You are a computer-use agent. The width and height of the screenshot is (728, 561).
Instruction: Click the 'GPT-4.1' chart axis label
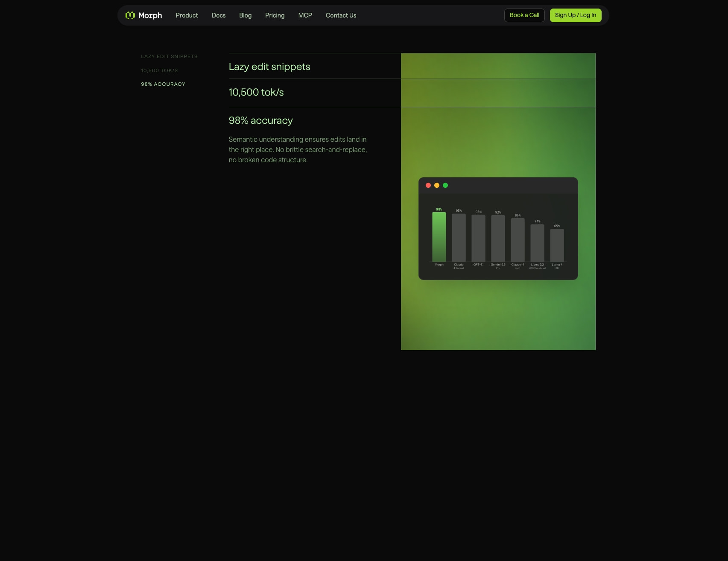[478, 265]
